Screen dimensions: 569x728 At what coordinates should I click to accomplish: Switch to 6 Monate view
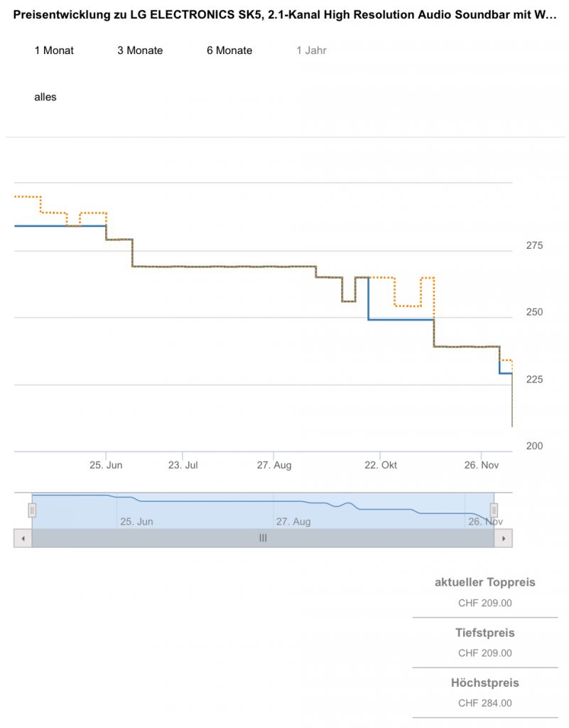pos(229,50)
